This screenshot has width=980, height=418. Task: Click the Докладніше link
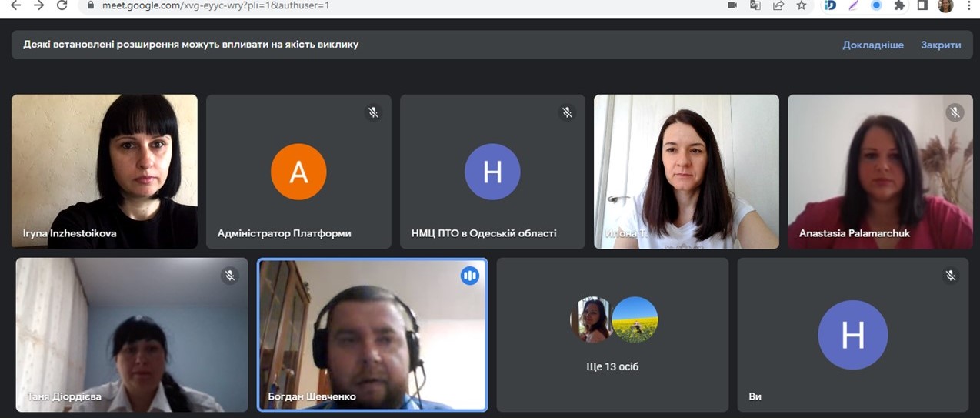coord(873,45)
